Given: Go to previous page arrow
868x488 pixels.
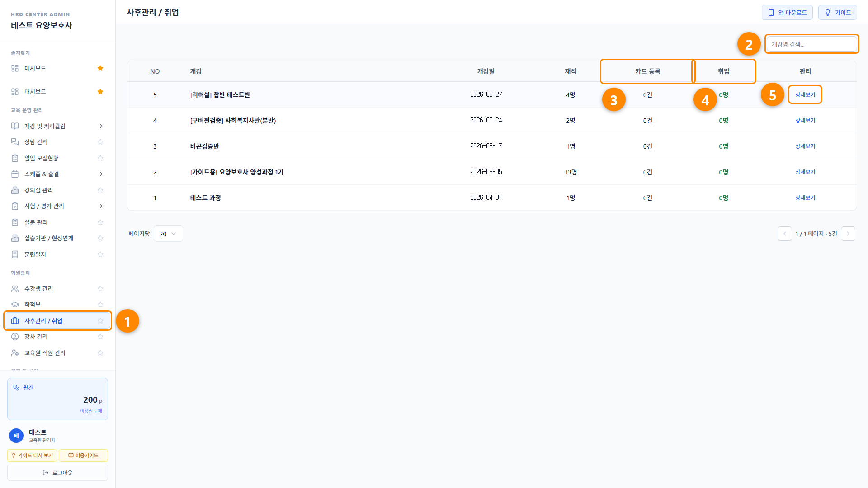Looking at the screenshot, I should [x=784, y=234].
